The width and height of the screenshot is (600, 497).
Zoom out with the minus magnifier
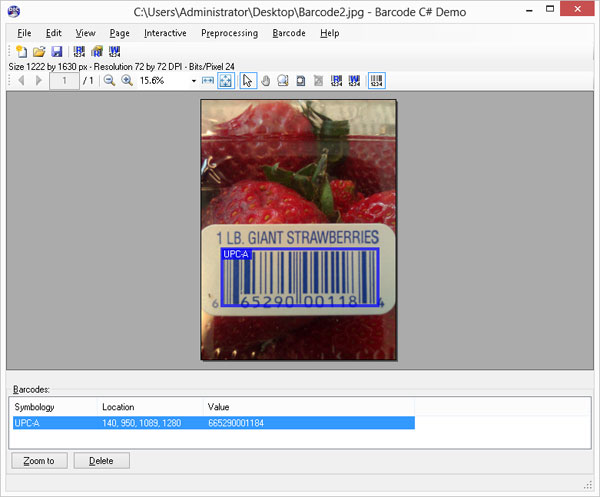(x=109, y=80)
